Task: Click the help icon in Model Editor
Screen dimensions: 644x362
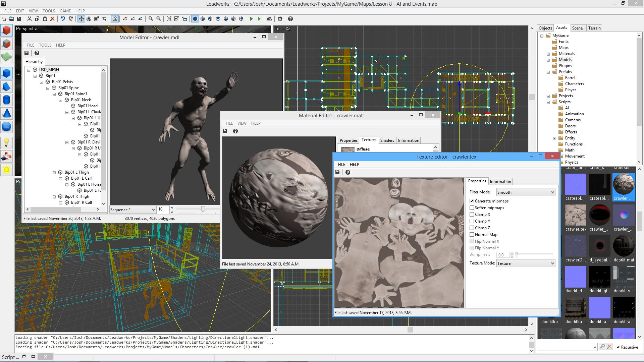Action: pyautogui.click(x=37, y=53)
